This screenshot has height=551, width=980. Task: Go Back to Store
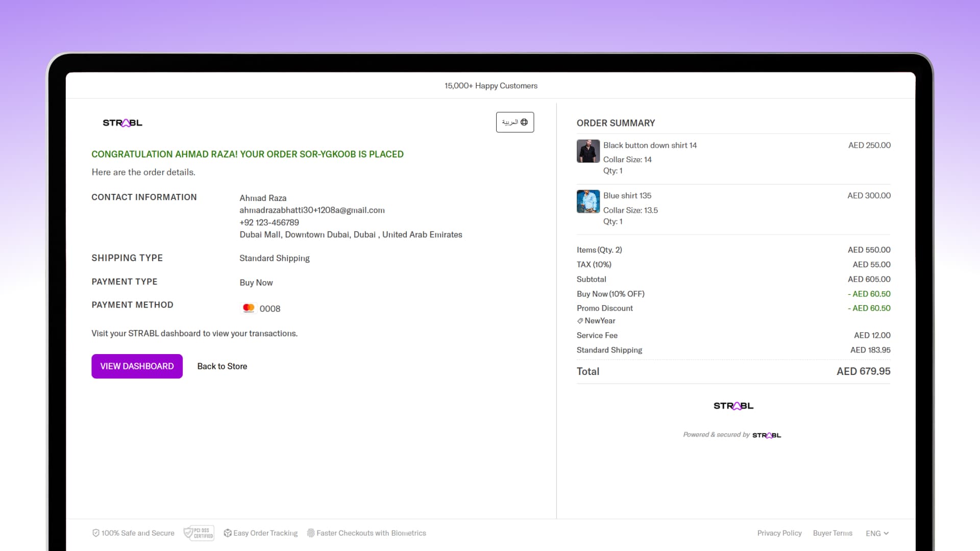(222, 366)
